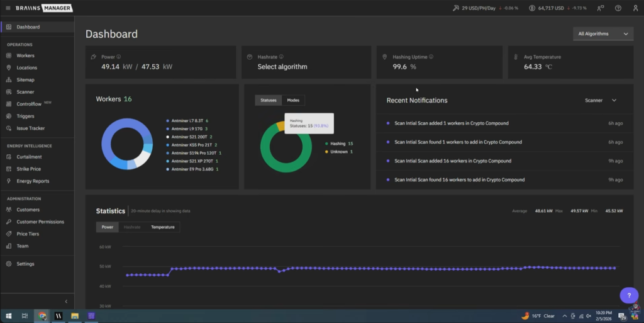The image size is (644, 323).
Task: Open the All Algorithms dropdown
Action: point(602,34)
